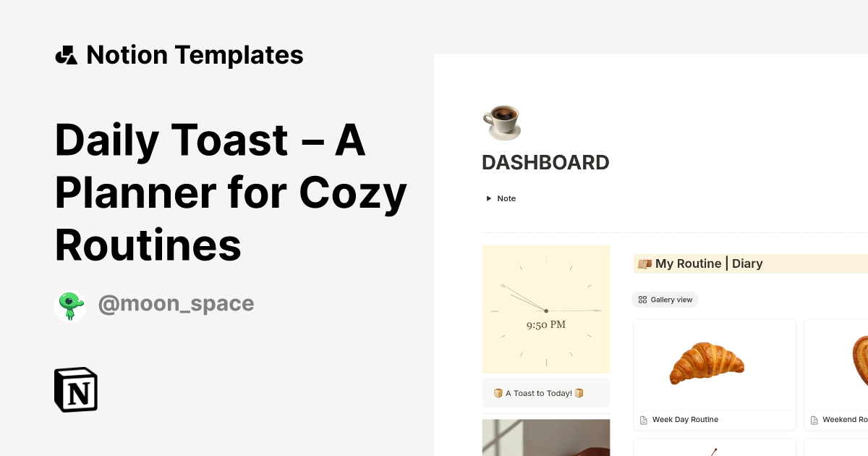Open the Daily Toast template title link
This screenshot has height=456, width=868.
(x=230, y=193)
